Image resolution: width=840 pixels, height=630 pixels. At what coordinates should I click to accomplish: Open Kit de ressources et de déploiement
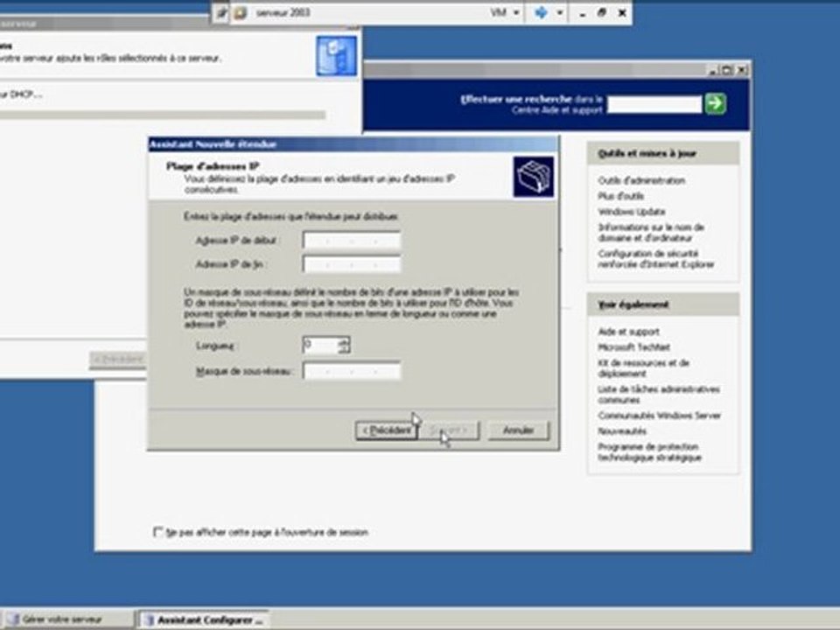point(643,368)
